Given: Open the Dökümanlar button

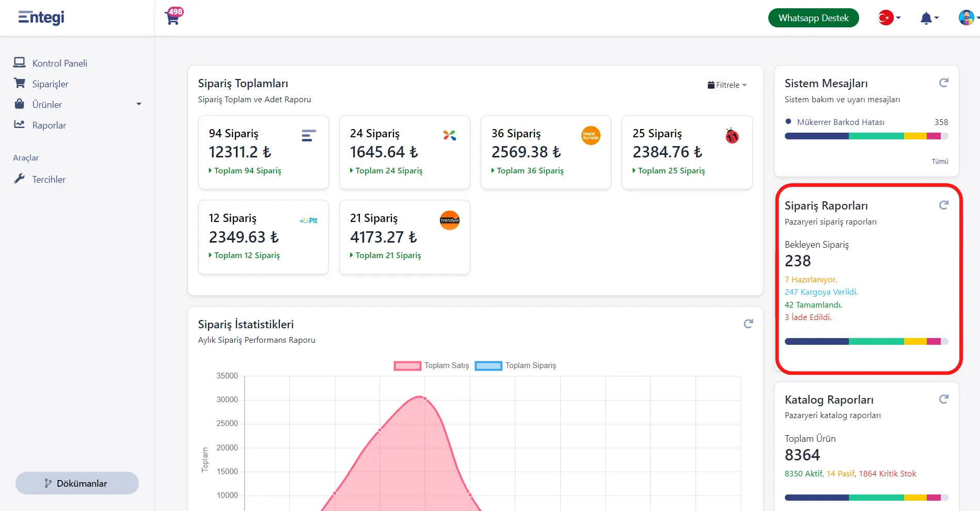Looking at the screenshot, I should 77,483.
